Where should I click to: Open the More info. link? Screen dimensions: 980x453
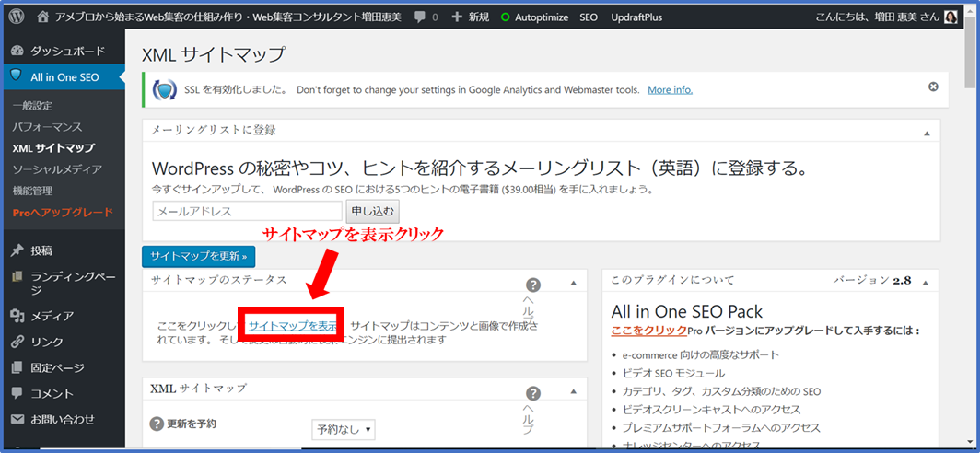point(670,90)
